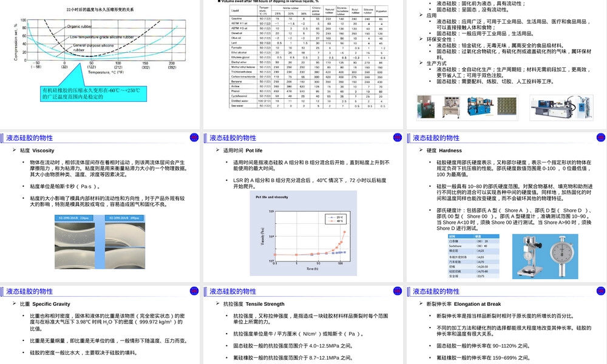This screenshot has width=607, height=364.
Task: Click the heading '粘度 Viscosity'
Action: click(x=37, y=150)
